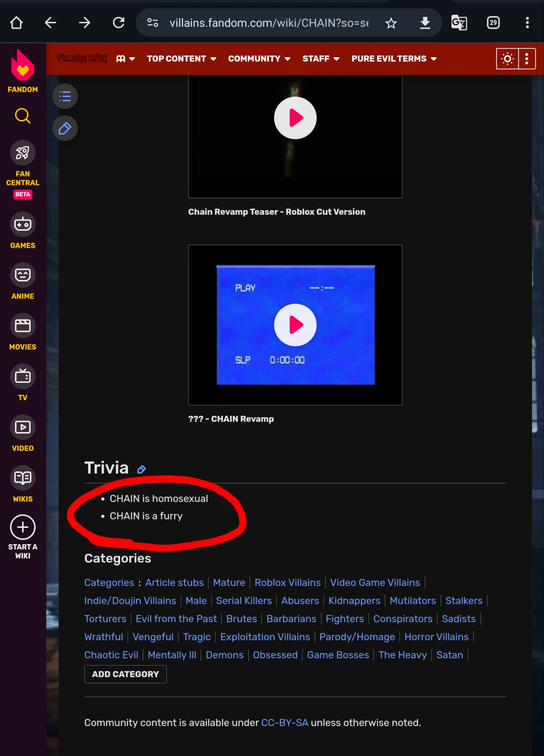Click the floating edit pencil button
The image size is (544, 756).
pos(65,128)
